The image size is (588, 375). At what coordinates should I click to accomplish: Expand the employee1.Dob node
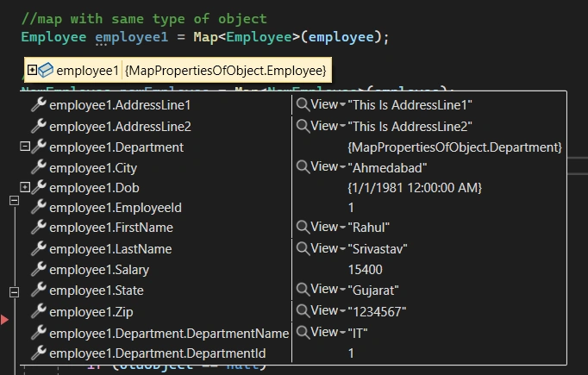point(25,187)
